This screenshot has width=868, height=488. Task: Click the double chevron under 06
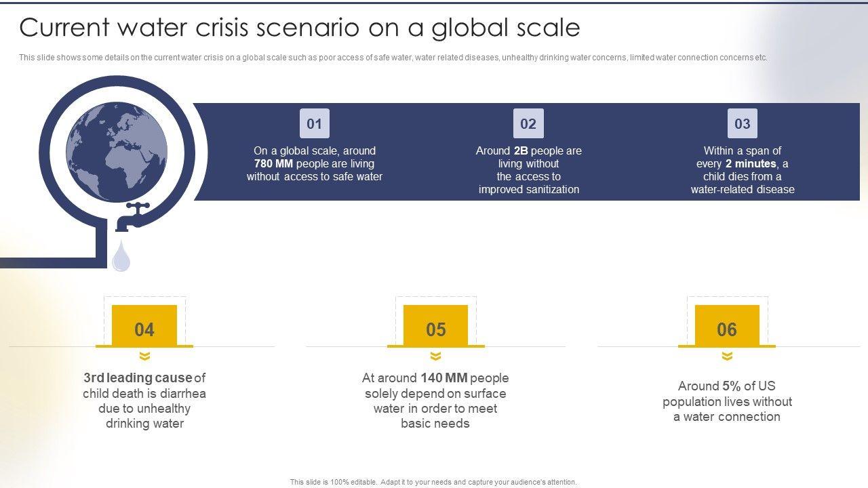pyautogui.click(x=727, y=357)
